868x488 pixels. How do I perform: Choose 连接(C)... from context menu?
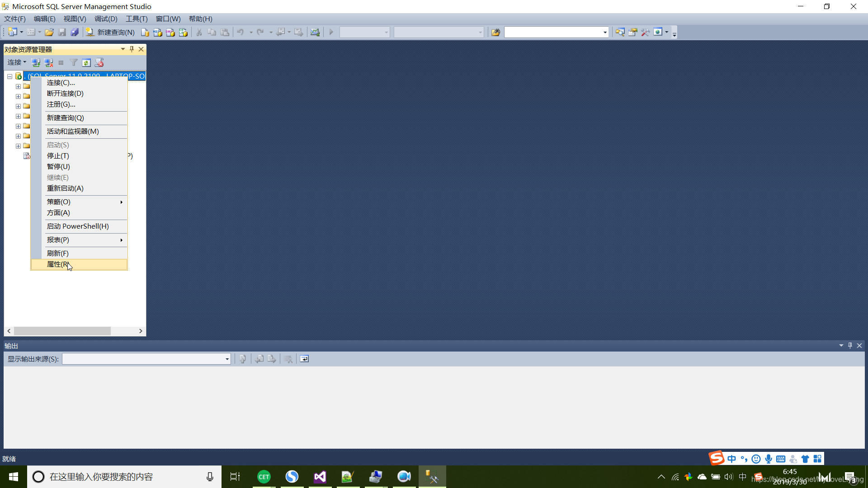[x=79, y=83]
